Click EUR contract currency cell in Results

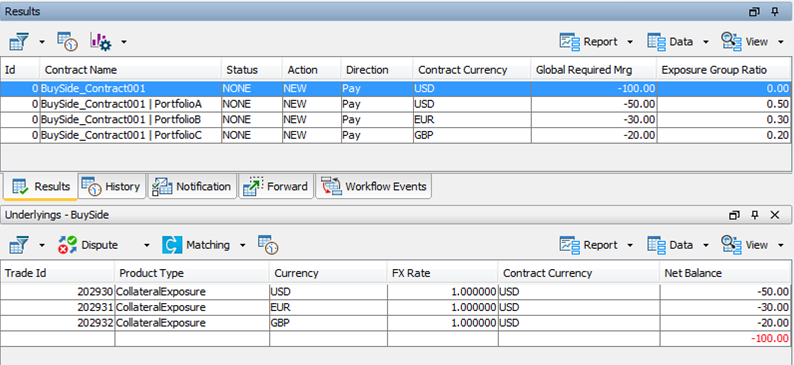pos(472,120)
